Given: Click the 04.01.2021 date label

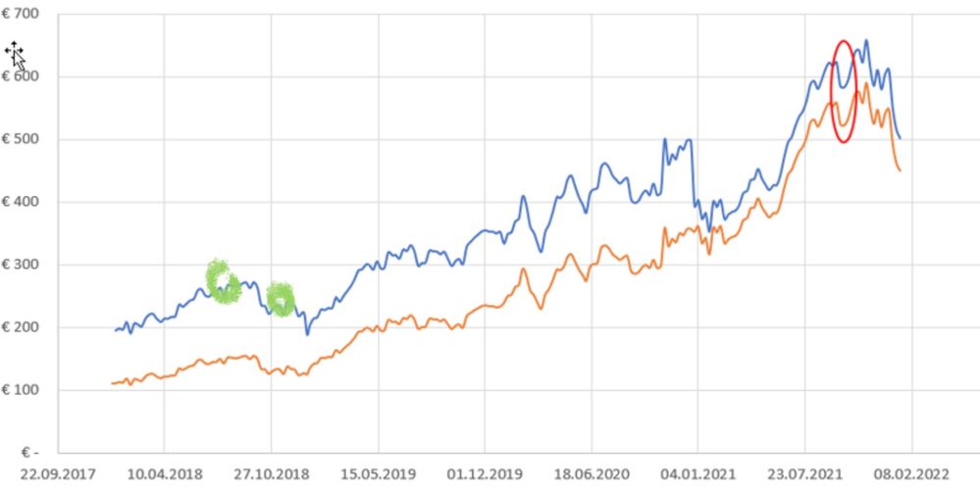Looking at the screenshot, I should (698, 470).
